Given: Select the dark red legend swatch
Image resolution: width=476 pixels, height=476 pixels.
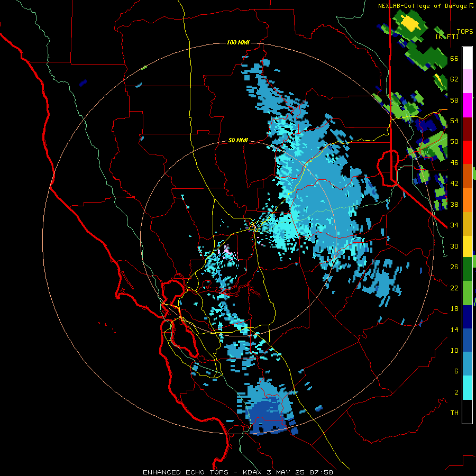Looking at the screenshot, I should (x=467, y=129).
